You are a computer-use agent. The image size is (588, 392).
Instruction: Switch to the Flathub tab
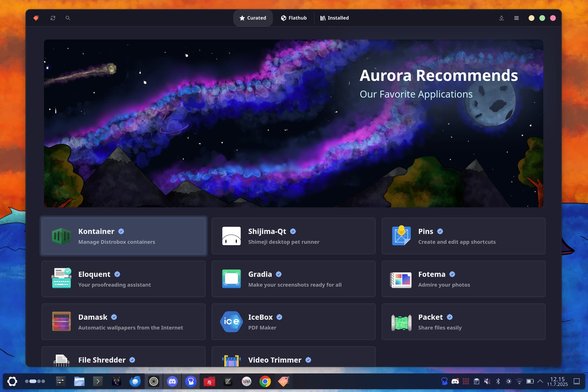(x=294, y=18)
